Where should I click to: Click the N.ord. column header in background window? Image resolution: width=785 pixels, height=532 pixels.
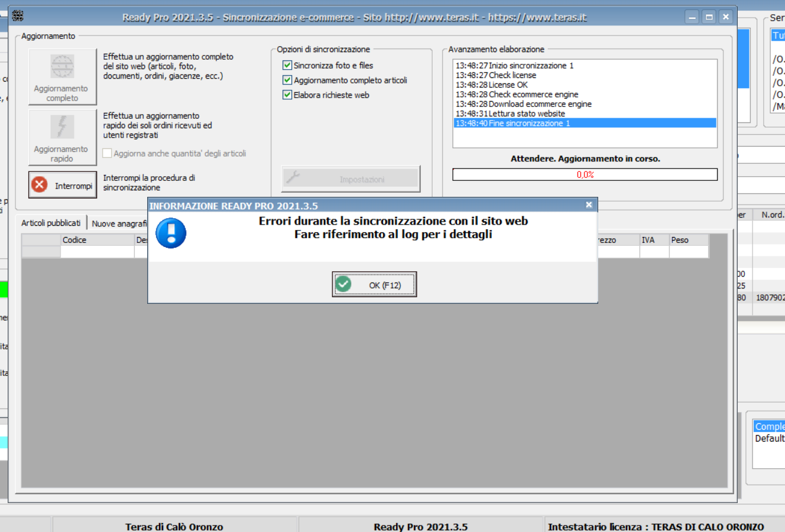point(769,215)
